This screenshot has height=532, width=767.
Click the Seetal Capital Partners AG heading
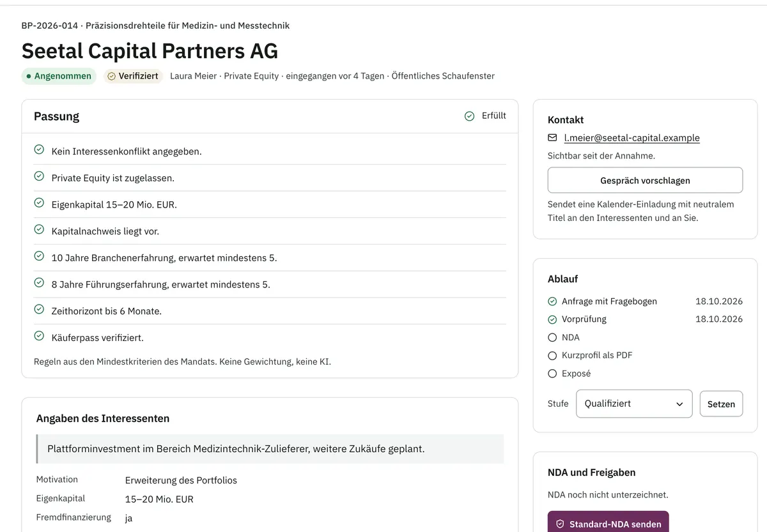coord(150,51)
